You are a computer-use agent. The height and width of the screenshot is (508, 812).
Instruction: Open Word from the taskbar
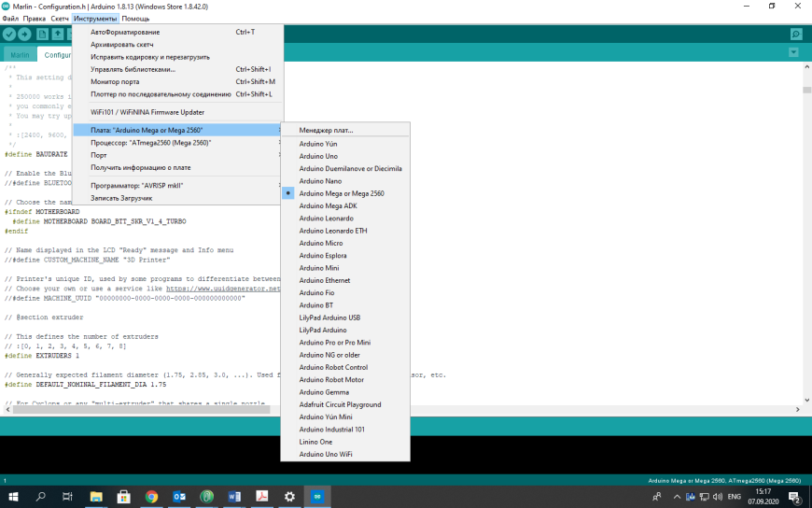coord(234,497)
